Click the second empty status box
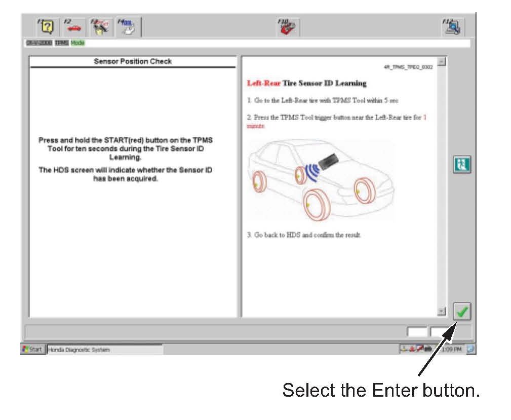Viewport: 511px width, 420px height. (439, 332)
